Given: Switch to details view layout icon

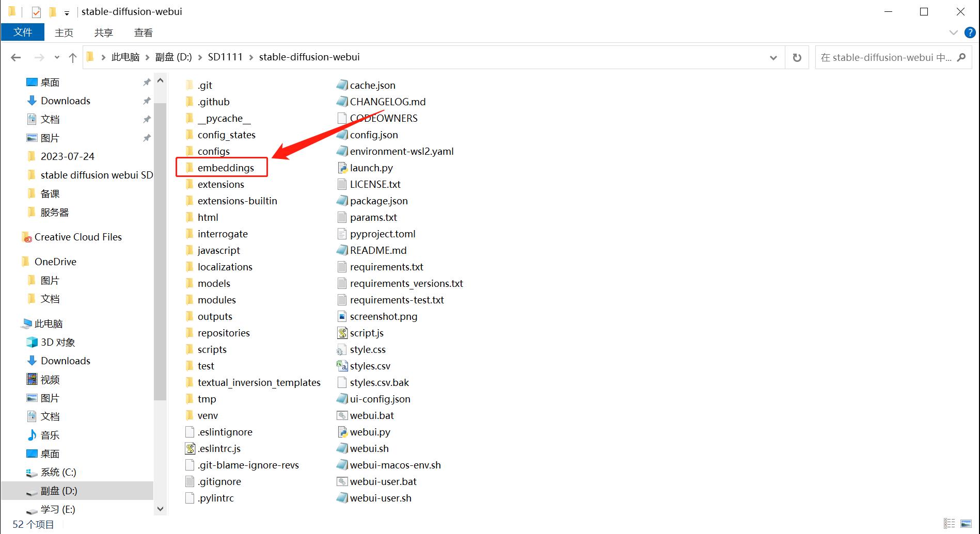Looking at the screenshot, I should (x=949, y=524).
